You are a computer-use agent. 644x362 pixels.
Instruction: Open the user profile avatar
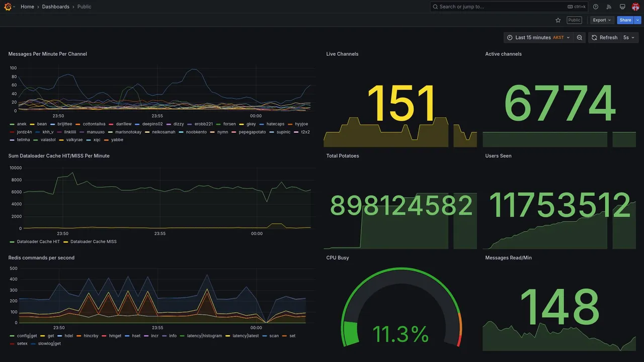pyautogui.click(x=635, y=7)
